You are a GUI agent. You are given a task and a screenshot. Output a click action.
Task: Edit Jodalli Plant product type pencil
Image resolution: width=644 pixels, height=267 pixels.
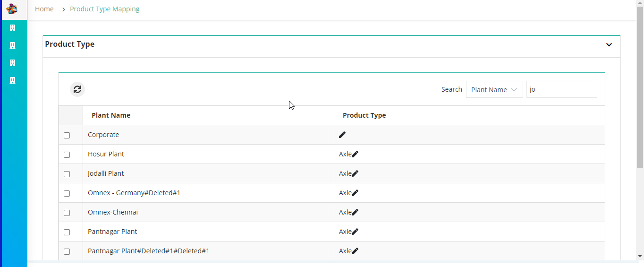(355, 173)
